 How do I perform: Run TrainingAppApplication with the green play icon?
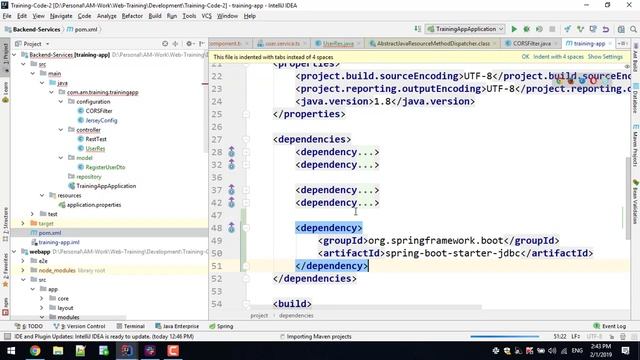514,29
